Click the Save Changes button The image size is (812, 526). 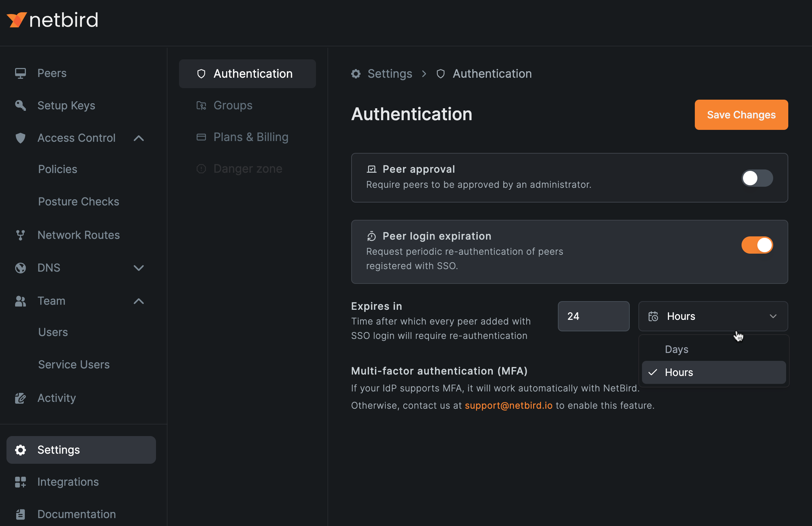click(741, 115)
